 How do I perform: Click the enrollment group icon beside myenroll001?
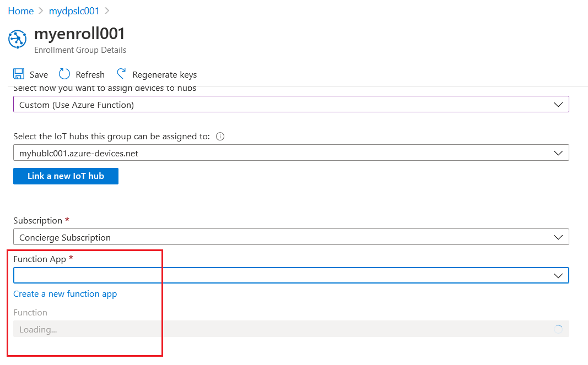(x=17, y=39)
